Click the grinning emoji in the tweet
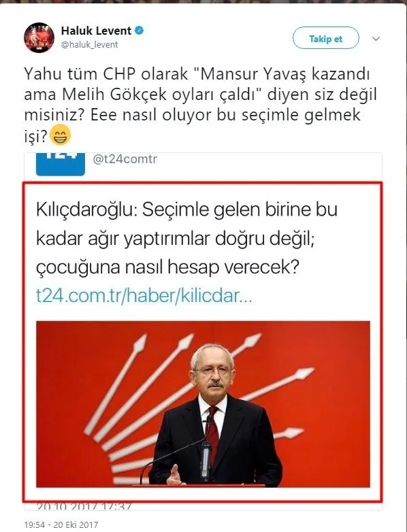407x532 pixels. point(60,135)
